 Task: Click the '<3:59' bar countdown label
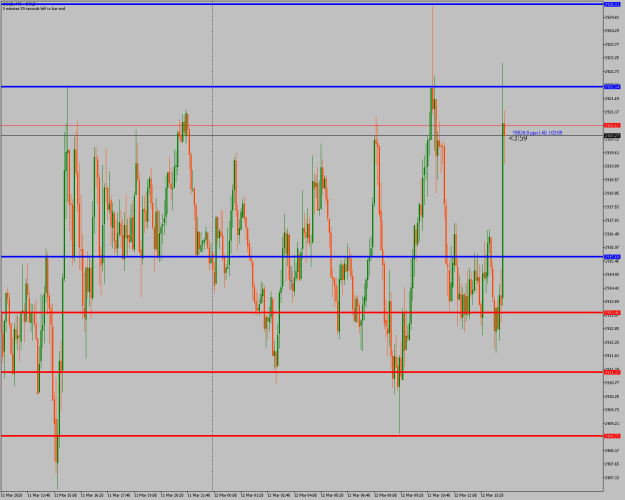518,138
